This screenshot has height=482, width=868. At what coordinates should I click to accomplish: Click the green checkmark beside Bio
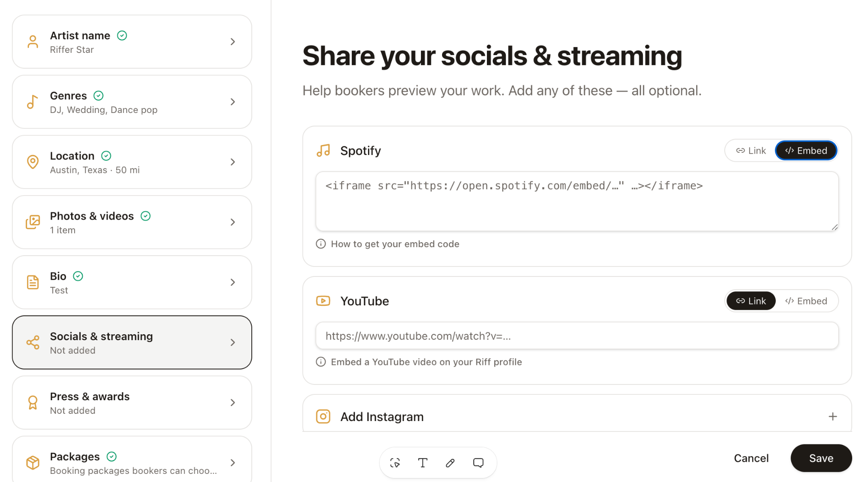click(x=78, y=276)
